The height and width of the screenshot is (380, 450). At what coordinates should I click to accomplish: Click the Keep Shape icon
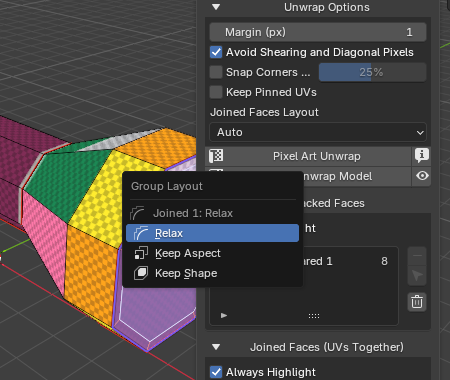coord(141,273)
